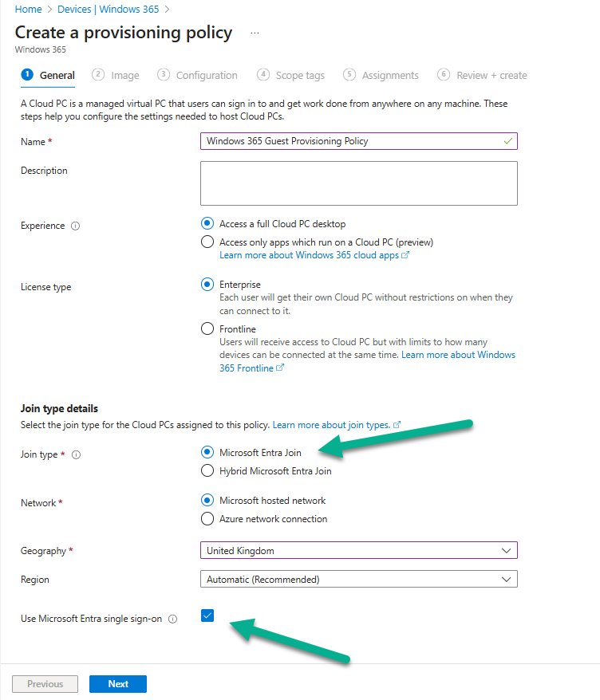Viewport: 600px width, 700px height.
Task: Click the Scope tags step number icon
Action: pyautogui.click(x=263, y=75)
